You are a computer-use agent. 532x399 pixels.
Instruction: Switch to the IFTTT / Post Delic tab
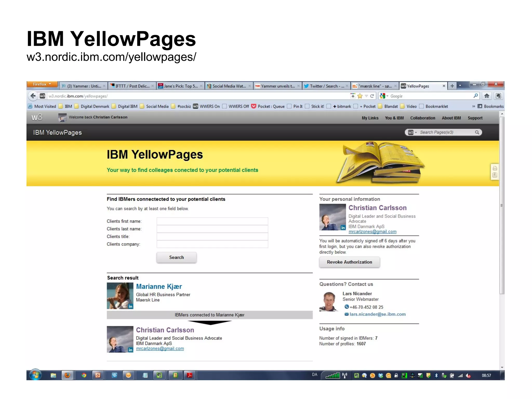(132, 86)
